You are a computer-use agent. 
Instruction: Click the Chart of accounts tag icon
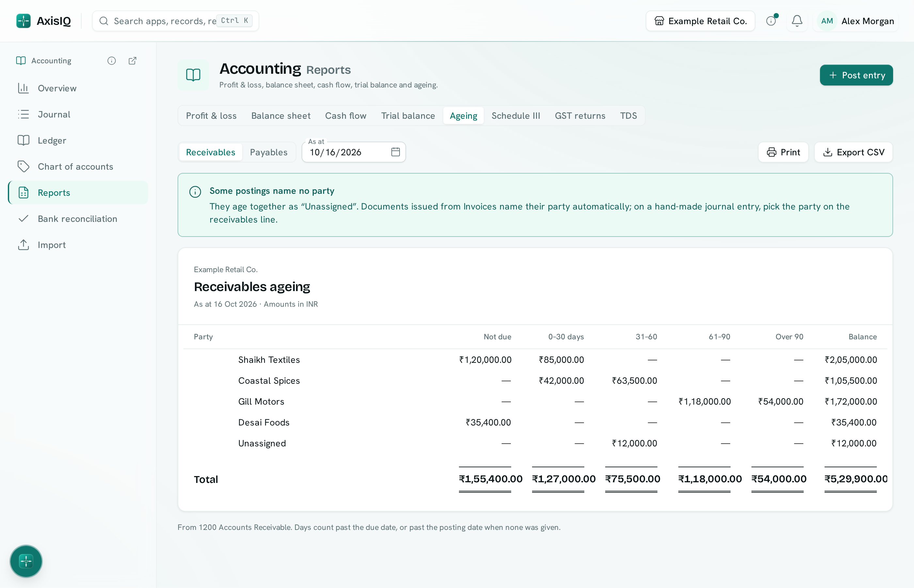tap(23, 166)
